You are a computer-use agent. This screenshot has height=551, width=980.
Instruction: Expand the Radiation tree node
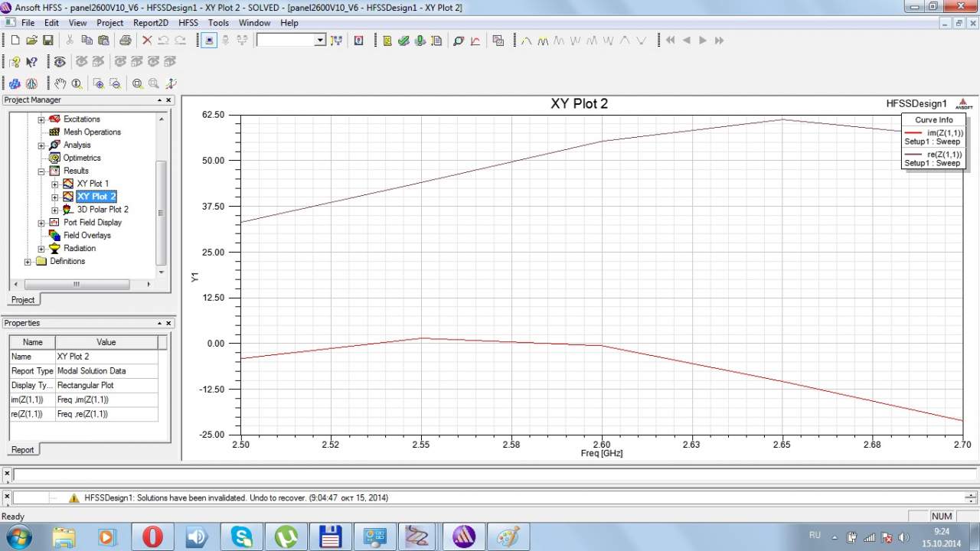(x=41, y=249)
